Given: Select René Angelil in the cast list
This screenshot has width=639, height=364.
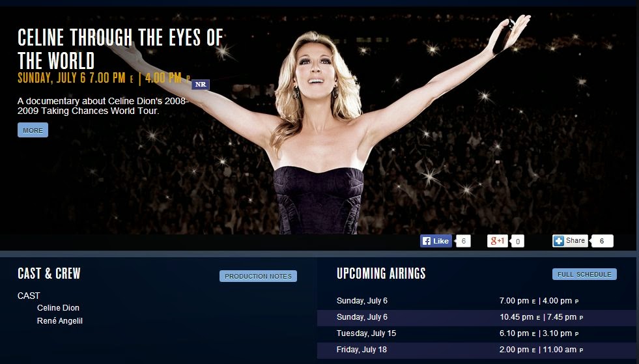Looking at the screenshot, I should click(60, 321).
